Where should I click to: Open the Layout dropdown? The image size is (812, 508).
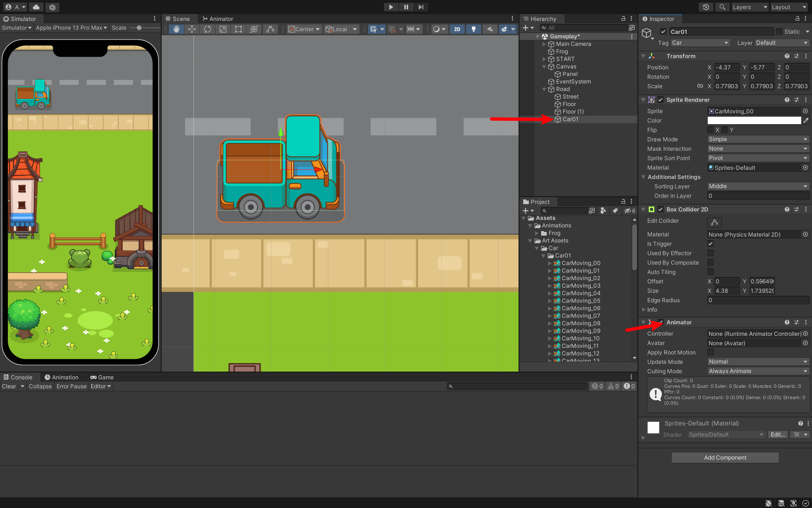[x=789, y=7]
